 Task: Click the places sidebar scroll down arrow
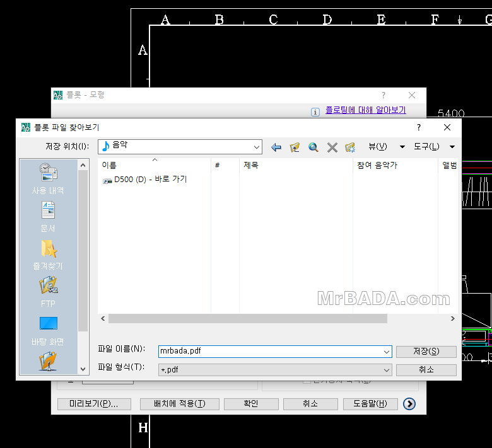[83, 369]
